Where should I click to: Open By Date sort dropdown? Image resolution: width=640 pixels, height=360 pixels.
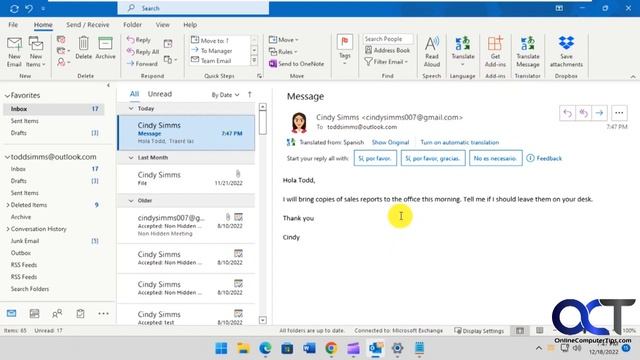pos(225,95)
